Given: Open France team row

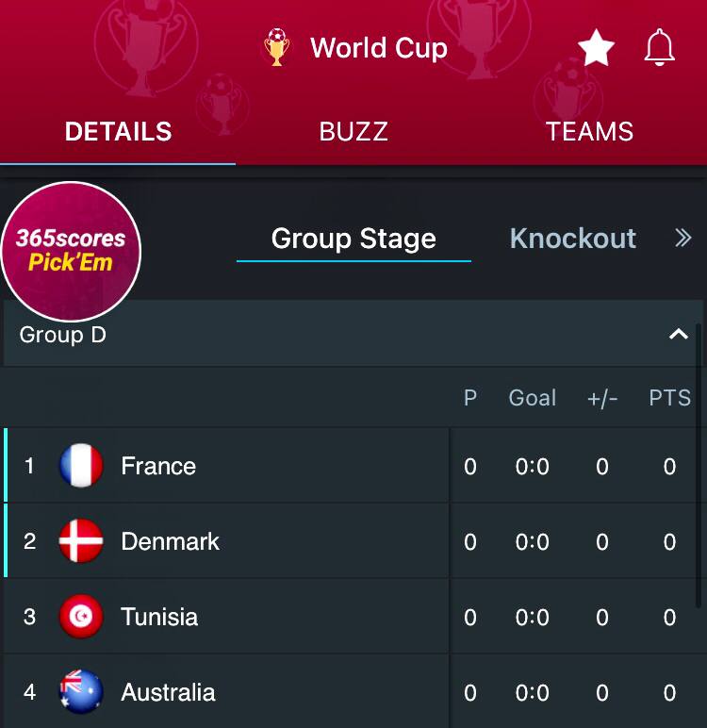Looking at the screenshot, I should (x=158, y=466).
